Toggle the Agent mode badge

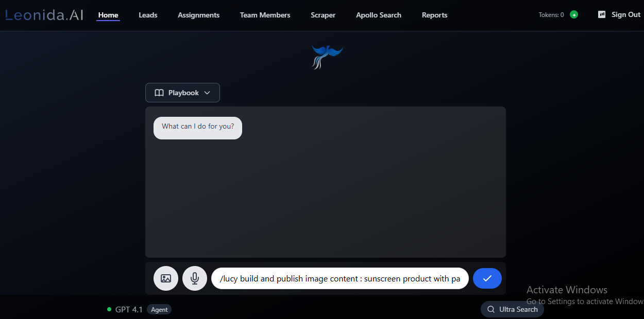tap(159, 309)
